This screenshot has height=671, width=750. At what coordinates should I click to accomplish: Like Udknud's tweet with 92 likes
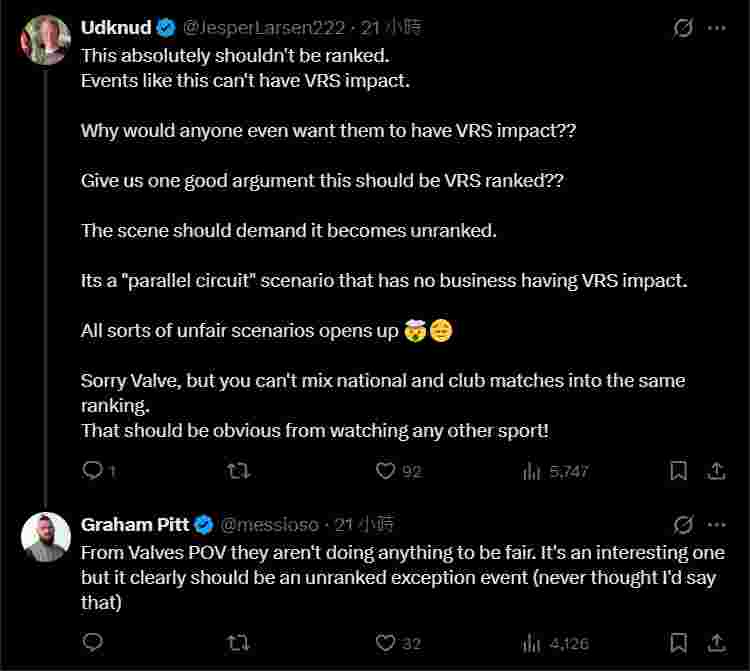click(x=386, y=470)
